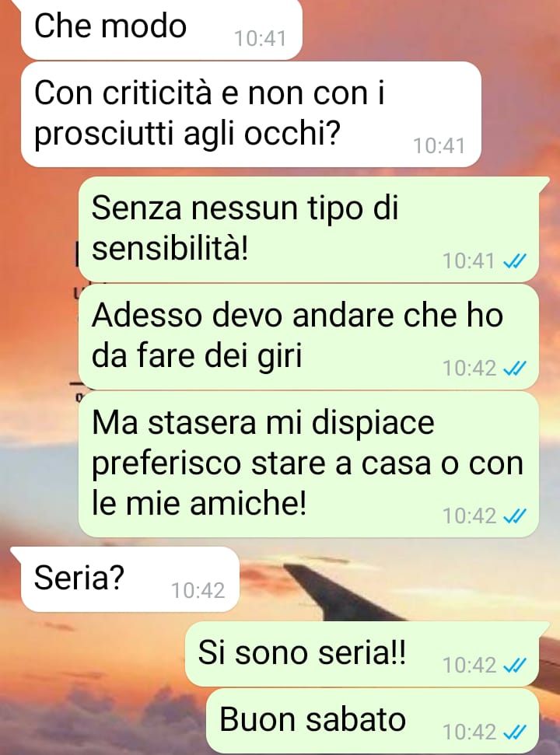Click the 10:42 timestamp on 'Buon sabato'
Image resolution: width=560 pixels, height=755 pixels.
[x=470, y=732]
